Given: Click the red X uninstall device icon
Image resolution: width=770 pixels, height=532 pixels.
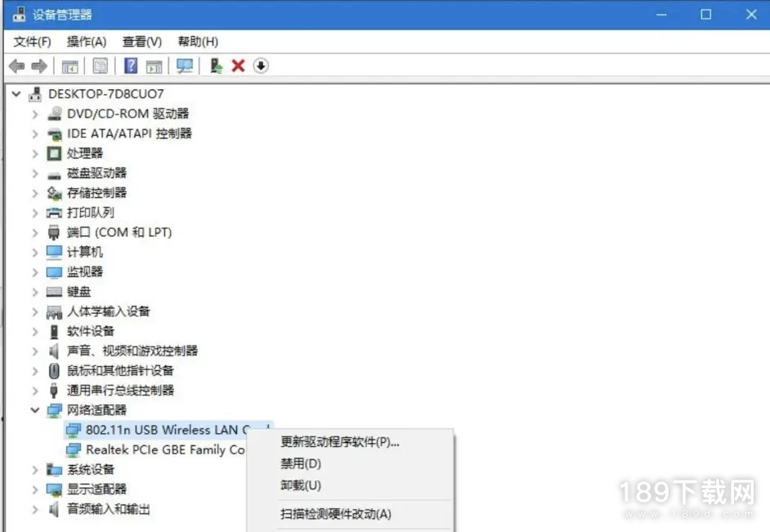Looking at the screenshot, I should tap(238, 66).
